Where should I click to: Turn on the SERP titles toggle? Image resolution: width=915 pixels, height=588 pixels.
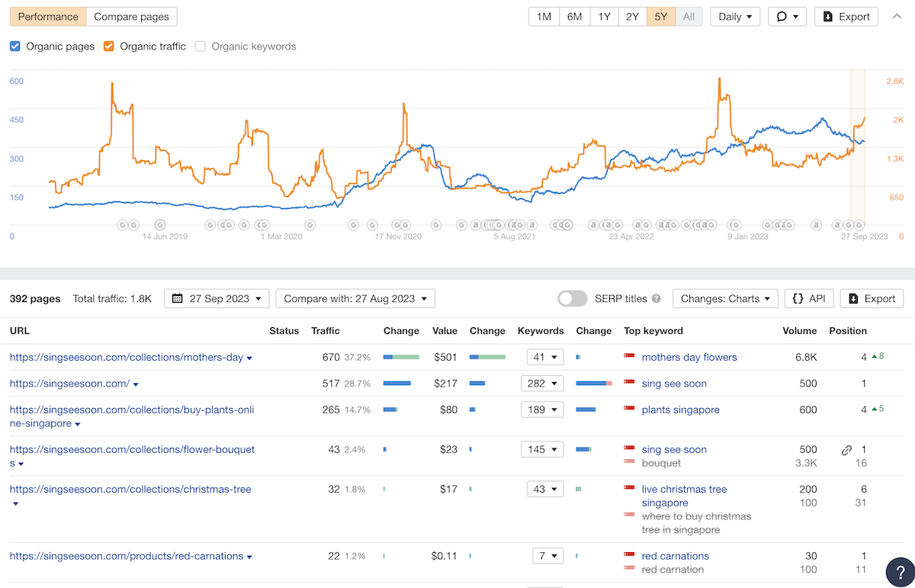pos(573,299)
